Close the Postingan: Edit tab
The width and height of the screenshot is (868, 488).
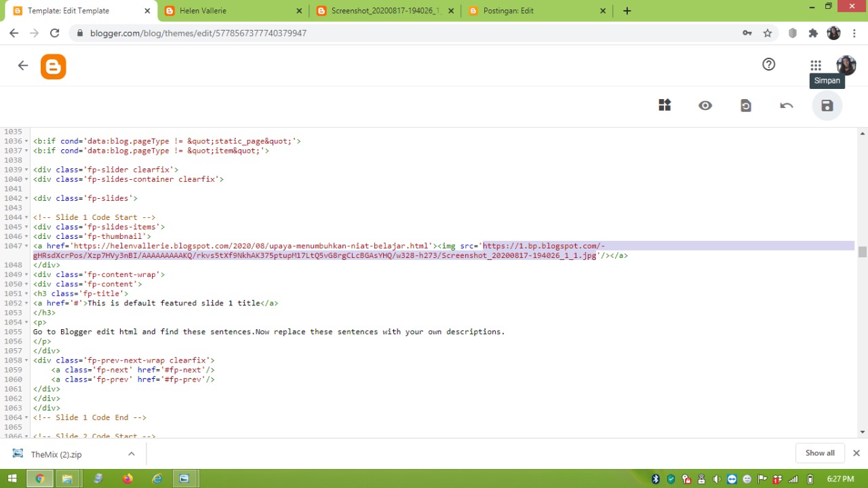(603, 11)
